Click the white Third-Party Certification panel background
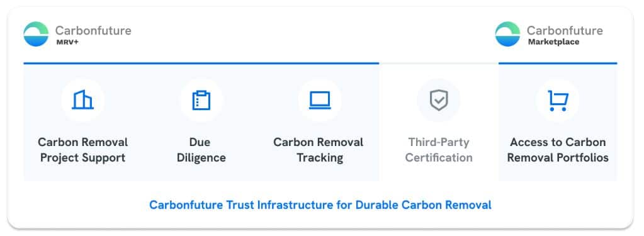Screen dimensions: 644x236 click(439, 122)
